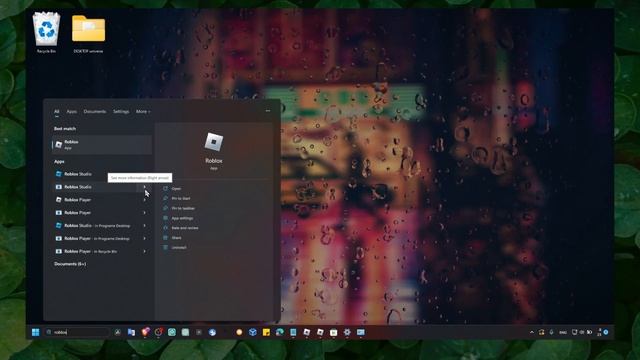Screen dimensions: 640x360
Task: Click the large Roblox icon in preview pane
Action: [213, 142]
